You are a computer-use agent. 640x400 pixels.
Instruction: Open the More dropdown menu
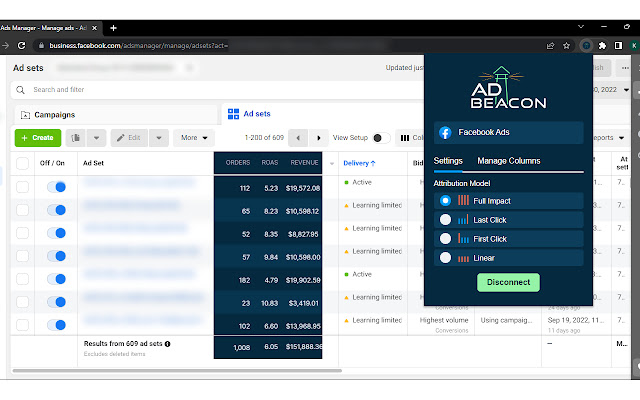pyautogui.click(x=194, y=138)
